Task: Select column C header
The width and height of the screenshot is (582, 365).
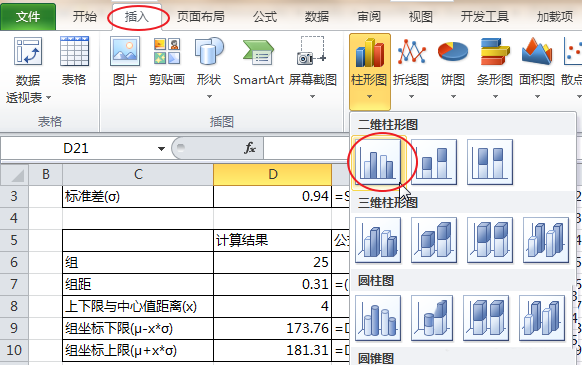Action: (x=138, y=175)
